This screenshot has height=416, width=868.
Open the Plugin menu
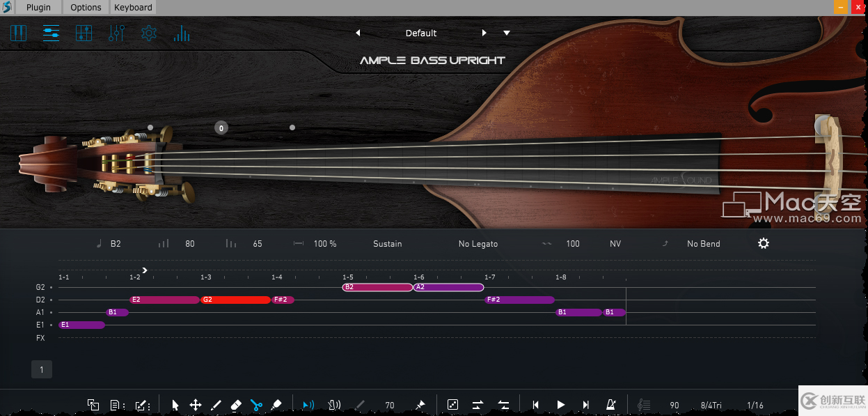click(x=38, y=7)
